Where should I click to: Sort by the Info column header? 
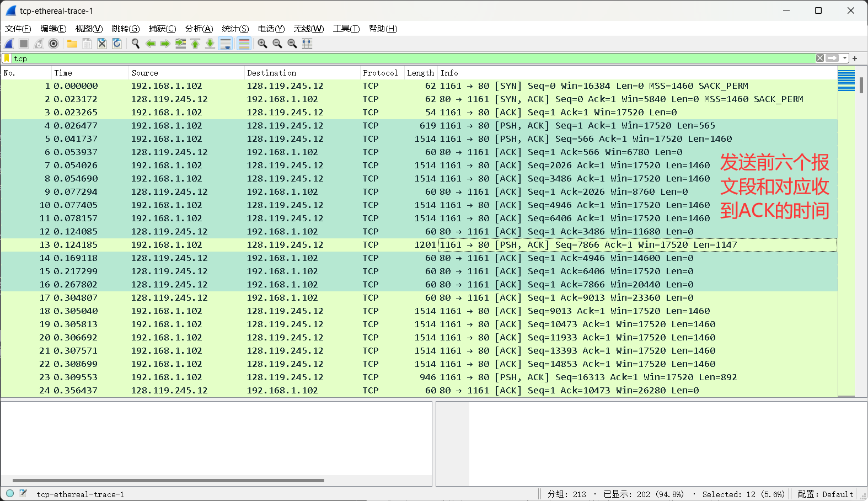tap(637, 73)
